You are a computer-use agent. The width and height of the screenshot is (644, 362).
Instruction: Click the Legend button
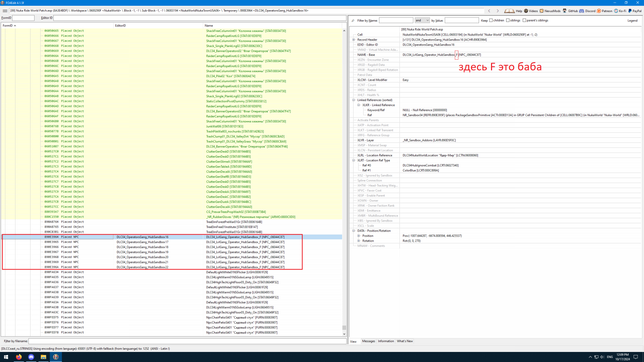click(x=632, y=20)
